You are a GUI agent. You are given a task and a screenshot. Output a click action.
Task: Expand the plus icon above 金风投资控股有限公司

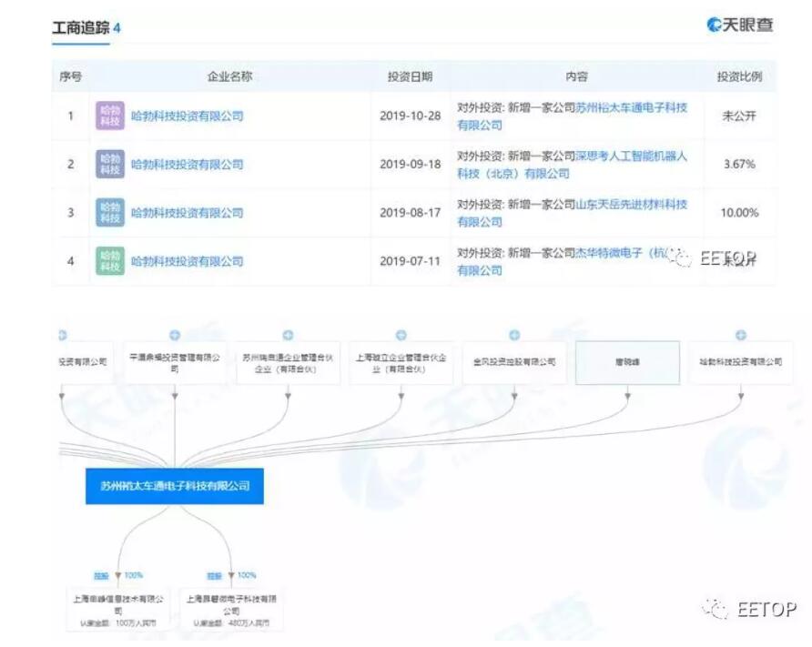(514, 336)
